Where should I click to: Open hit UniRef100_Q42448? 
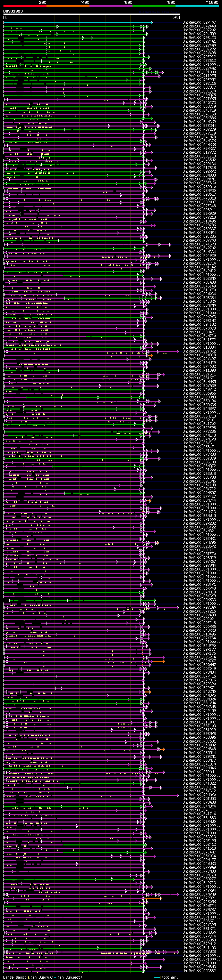[199, 26]
